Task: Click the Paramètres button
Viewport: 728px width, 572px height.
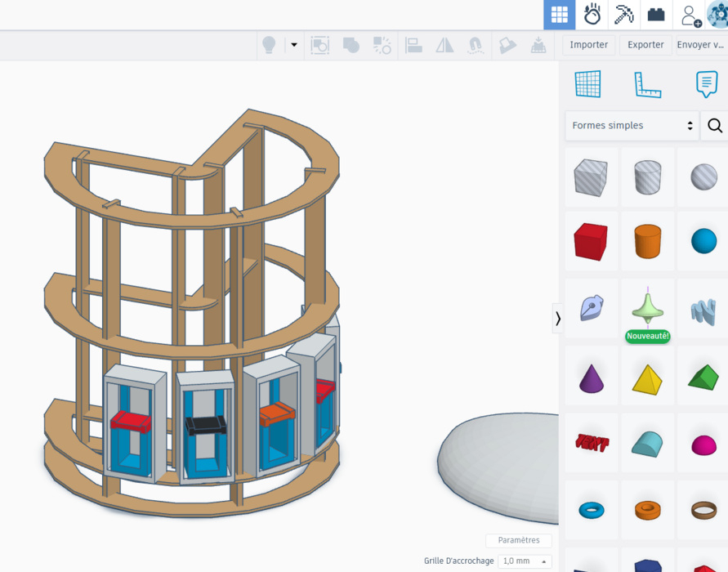Action: 519,540
